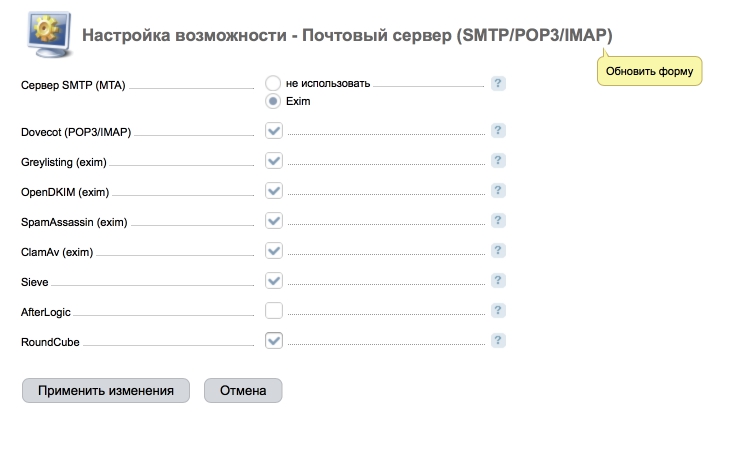Click the help icon next to Dovecot (POP3/IMAP)
The image size is (744, 455).
pos(498,131)
